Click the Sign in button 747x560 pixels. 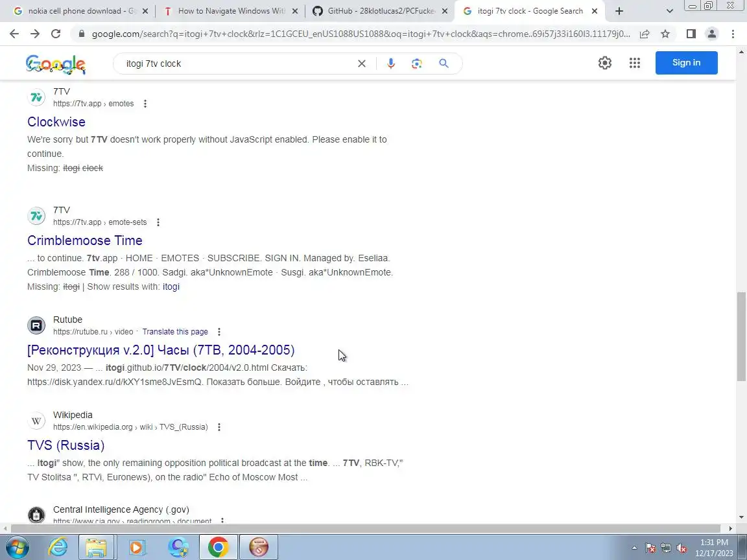coord(686,63)
